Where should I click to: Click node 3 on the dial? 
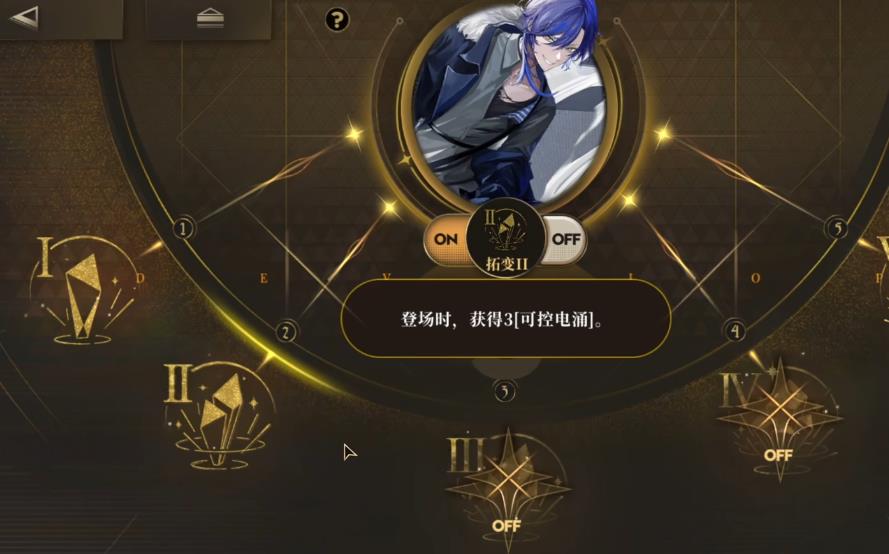point(505,391)
